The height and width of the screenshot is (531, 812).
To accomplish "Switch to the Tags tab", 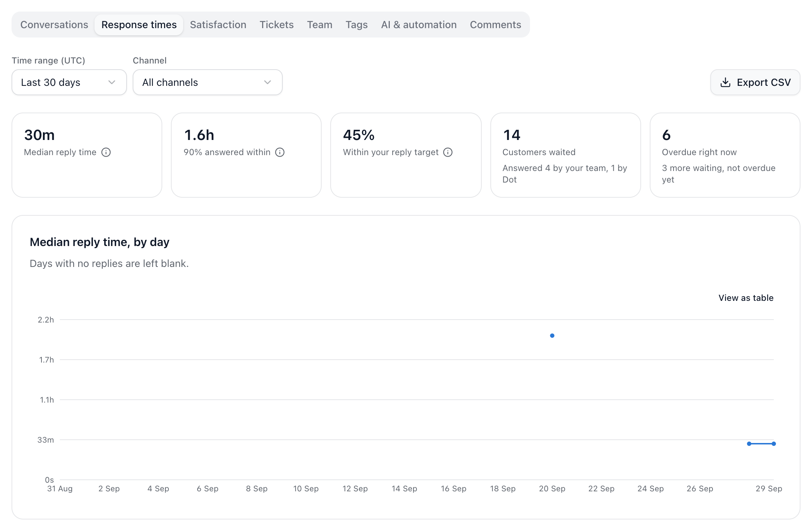I will pyautogui.click(x=357, y=25).
